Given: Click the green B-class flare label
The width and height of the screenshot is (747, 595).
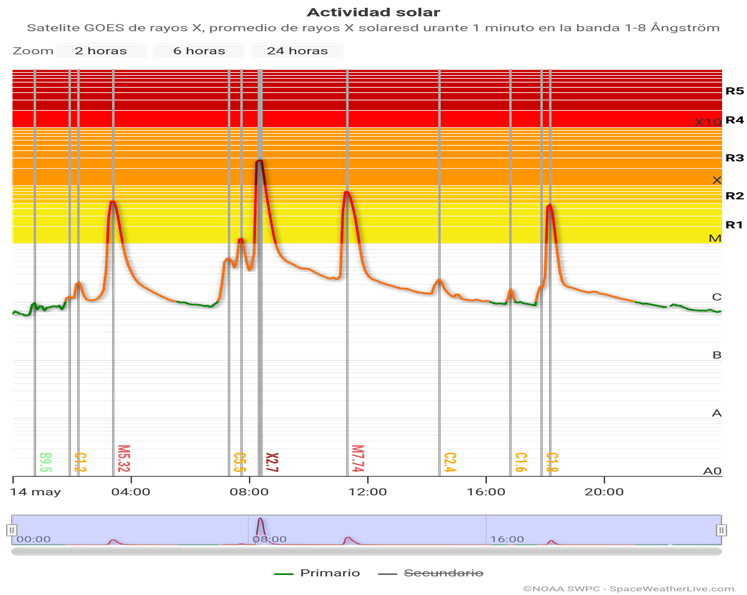Looking at the screenshot, I should 45,461.
